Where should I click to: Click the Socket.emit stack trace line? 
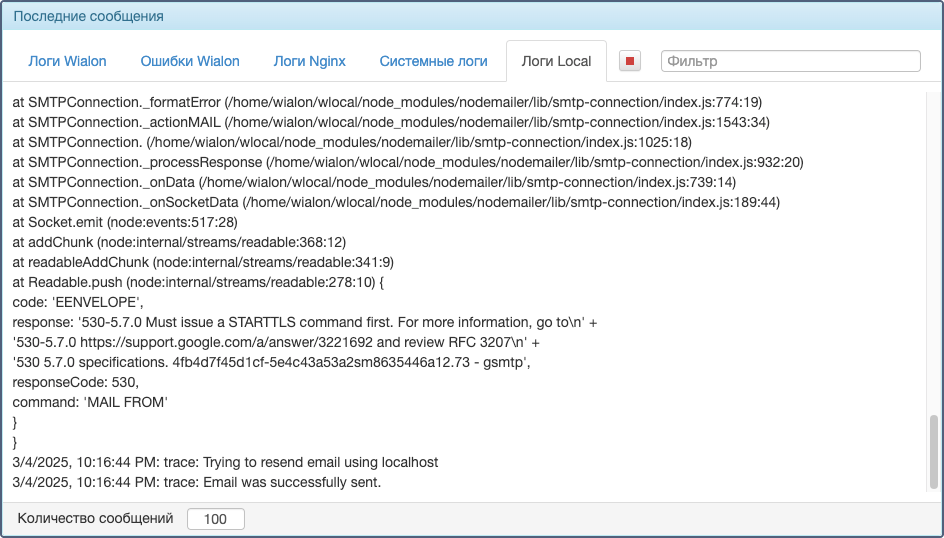tap(125, 222)
